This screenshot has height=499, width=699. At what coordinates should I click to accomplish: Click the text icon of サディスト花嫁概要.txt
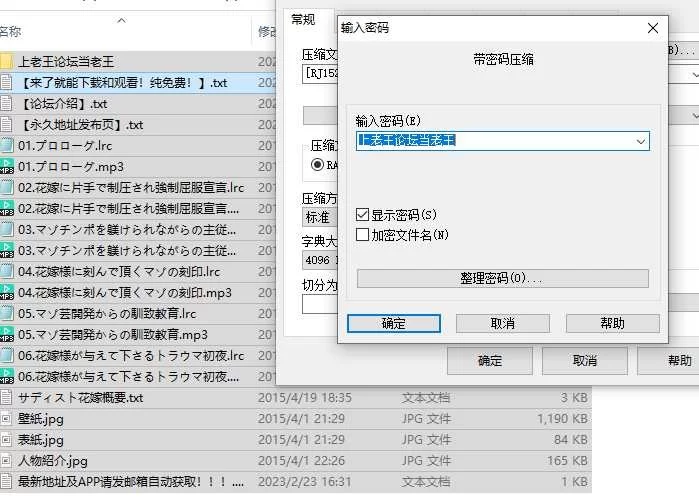click(x=6, y=397)
